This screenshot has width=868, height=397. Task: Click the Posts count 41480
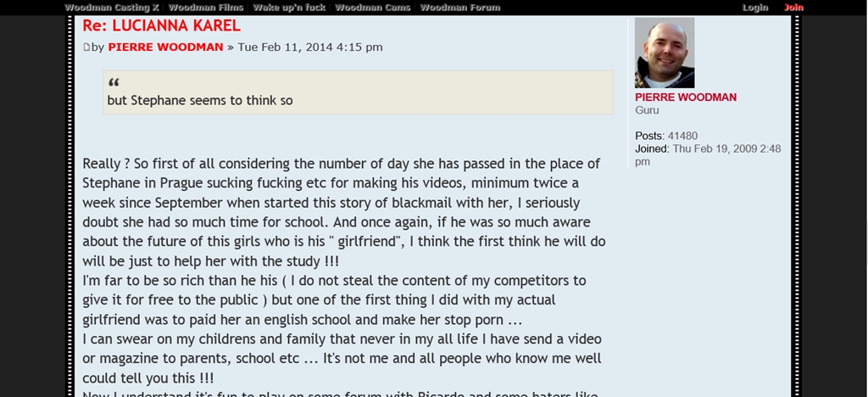[x=682, y=136]
